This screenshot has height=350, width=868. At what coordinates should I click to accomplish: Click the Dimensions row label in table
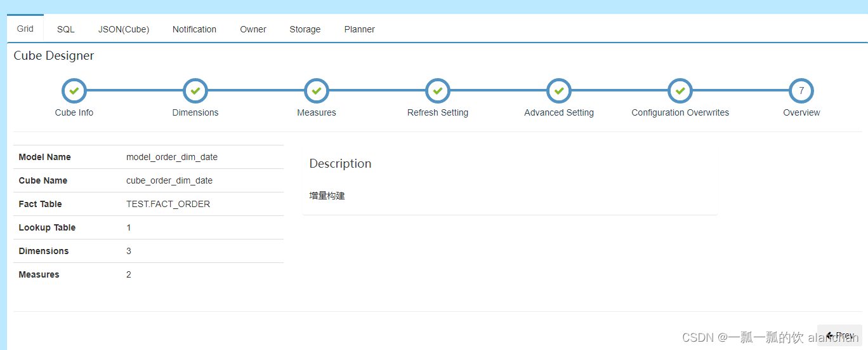pyautogui.click(x=44, y=251)
